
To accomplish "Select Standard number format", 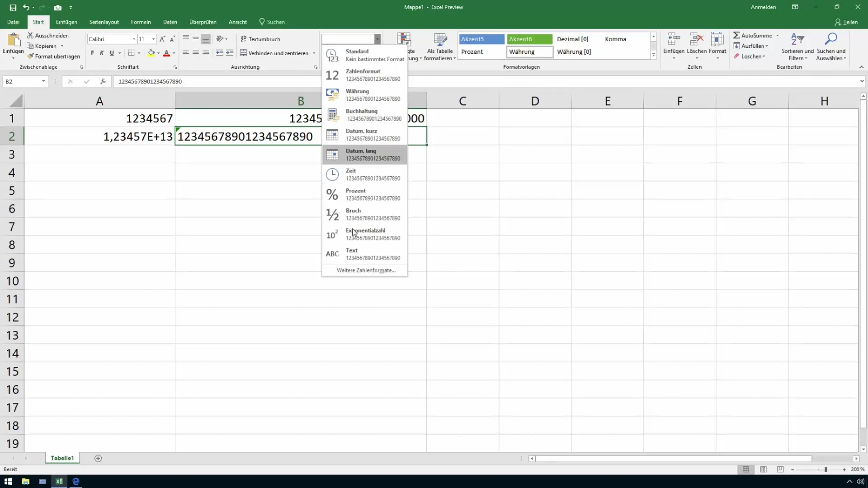I will (364, 55).
